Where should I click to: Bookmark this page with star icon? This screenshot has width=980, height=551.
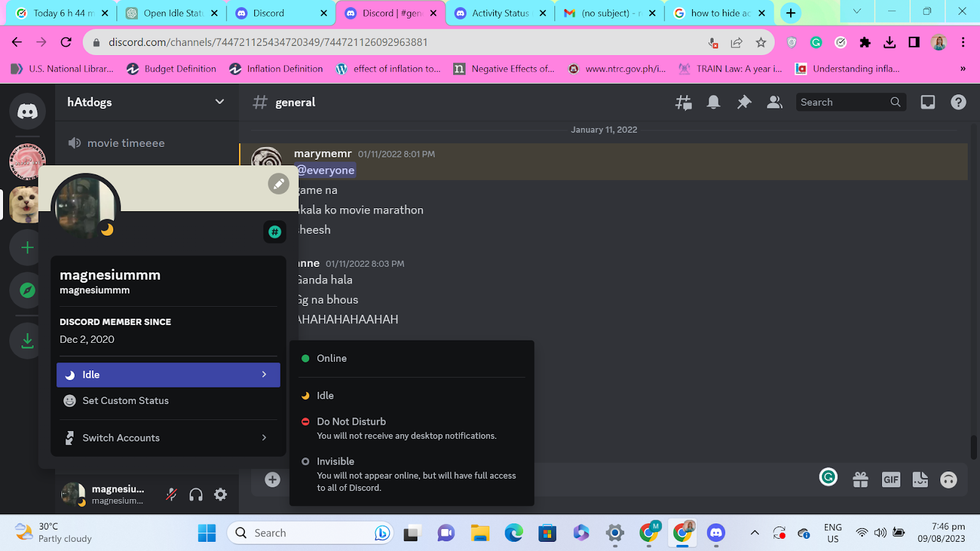pyautogui.click(x=761, y=42)
